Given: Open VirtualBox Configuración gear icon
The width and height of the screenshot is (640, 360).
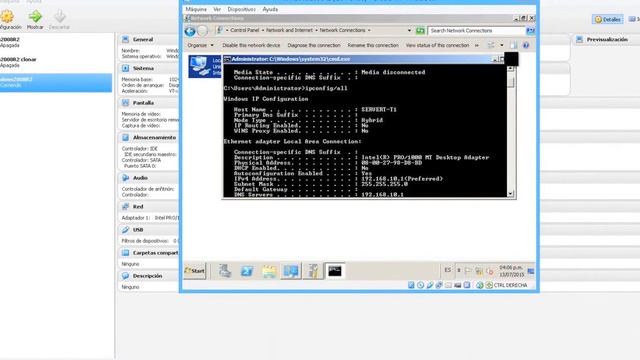Looking at the screenshot, I should coord(7,16).
